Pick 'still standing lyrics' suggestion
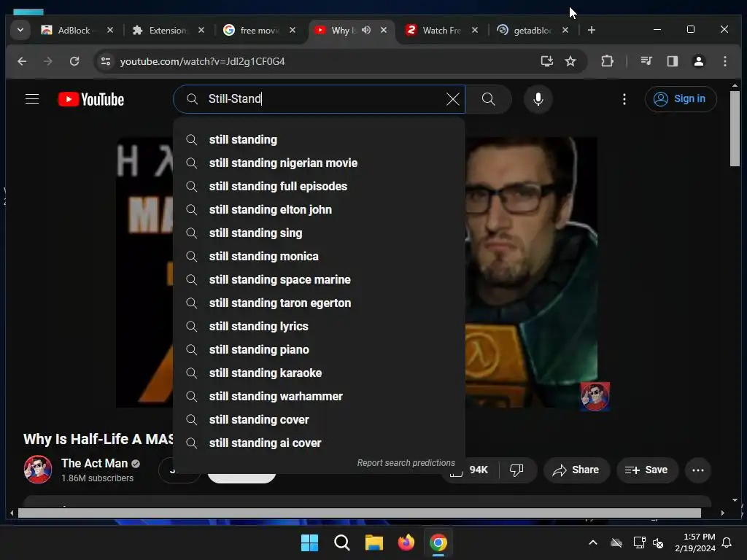 [320, 326]
